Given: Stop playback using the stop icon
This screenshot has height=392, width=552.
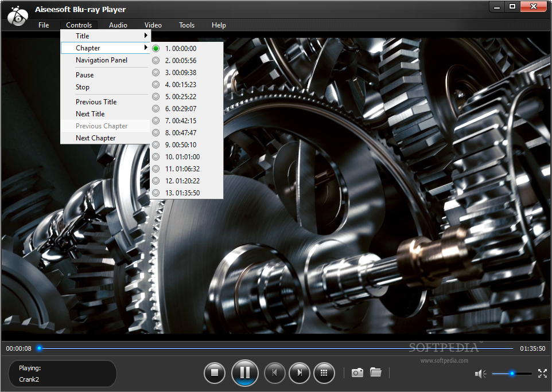Looking at the screenshot, I should pos(215,373).
